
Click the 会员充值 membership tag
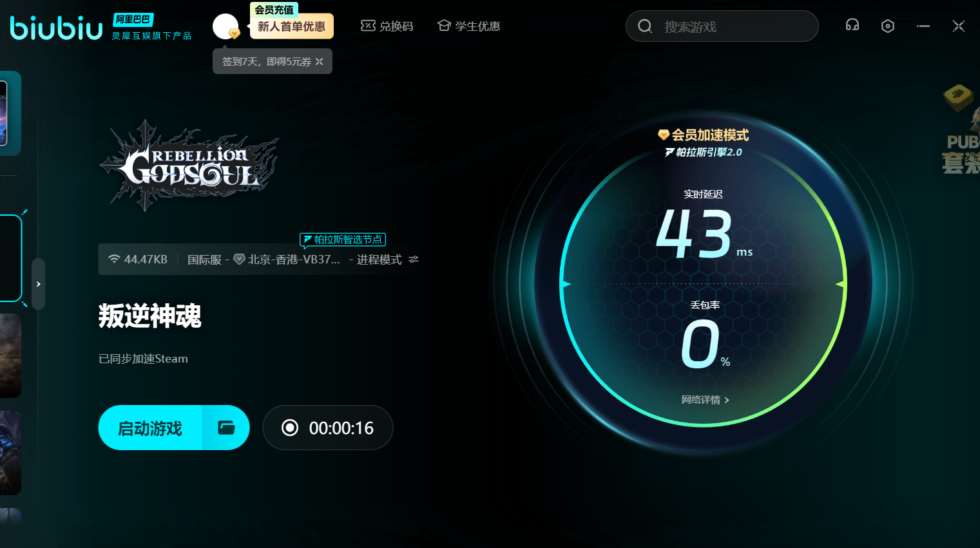pyautogui.click(x=274, y=10)
